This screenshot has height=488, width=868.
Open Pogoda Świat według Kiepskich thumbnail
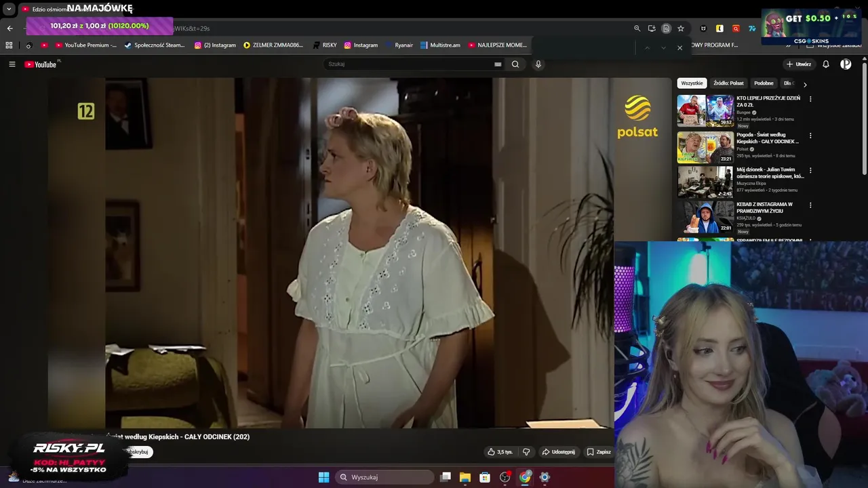(705, 147)
